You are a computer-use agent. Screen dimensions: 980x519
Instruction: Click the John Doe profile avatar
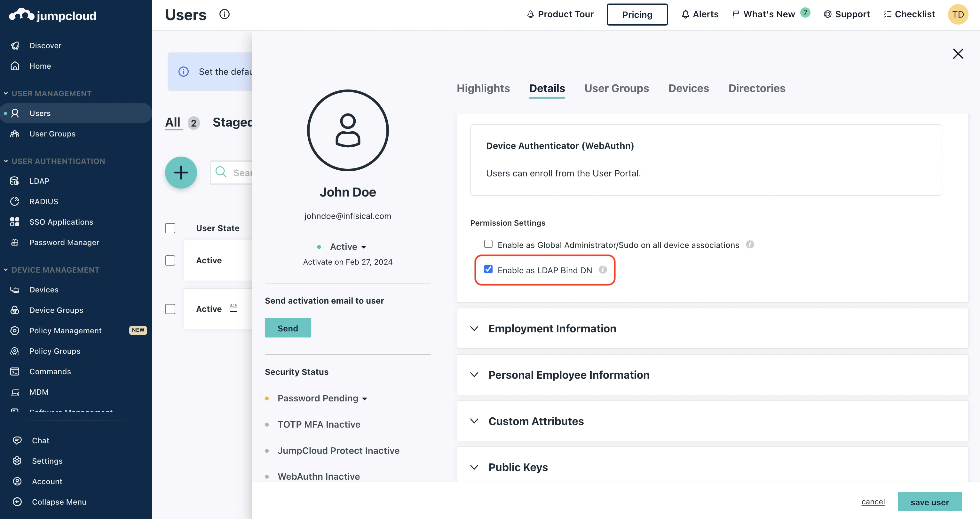[348, 130]
